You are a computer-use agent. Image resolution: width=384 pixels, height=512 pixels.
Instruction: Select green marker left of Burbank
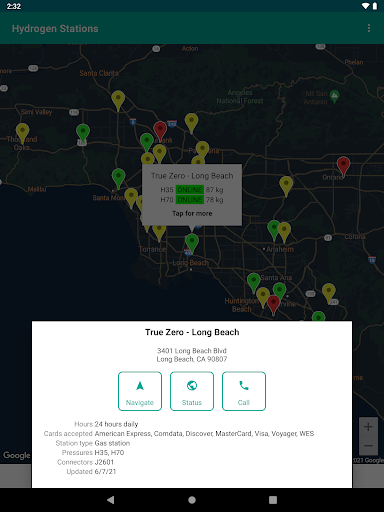pos(147,142)
